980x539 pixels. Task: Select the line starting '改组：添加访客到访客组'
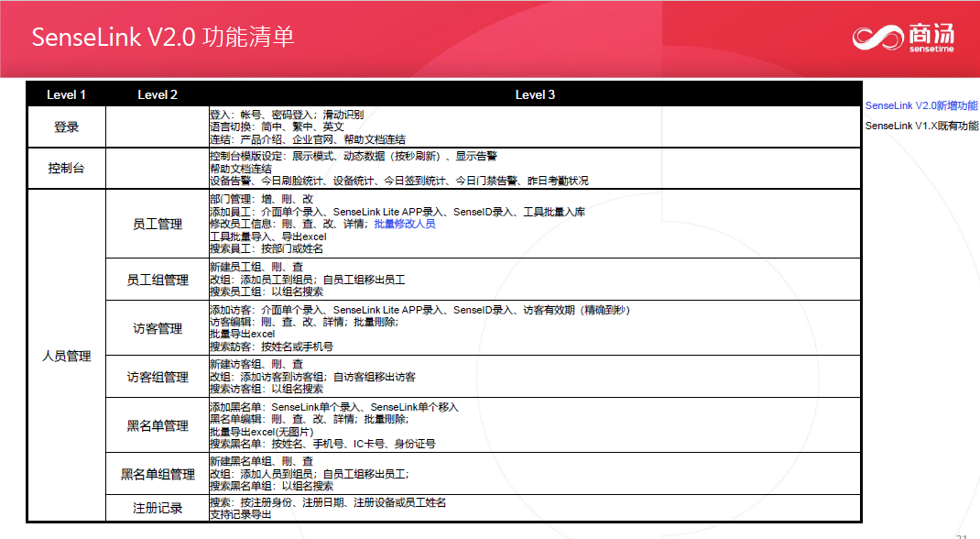click(312, 377)
